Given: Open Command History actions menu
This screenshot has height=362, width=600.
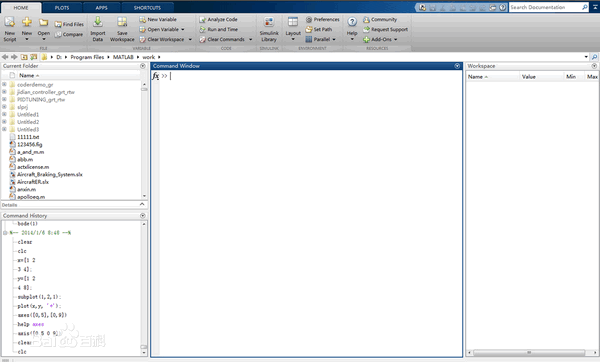Looking at the screenshot, I should (x=143, y=216).
